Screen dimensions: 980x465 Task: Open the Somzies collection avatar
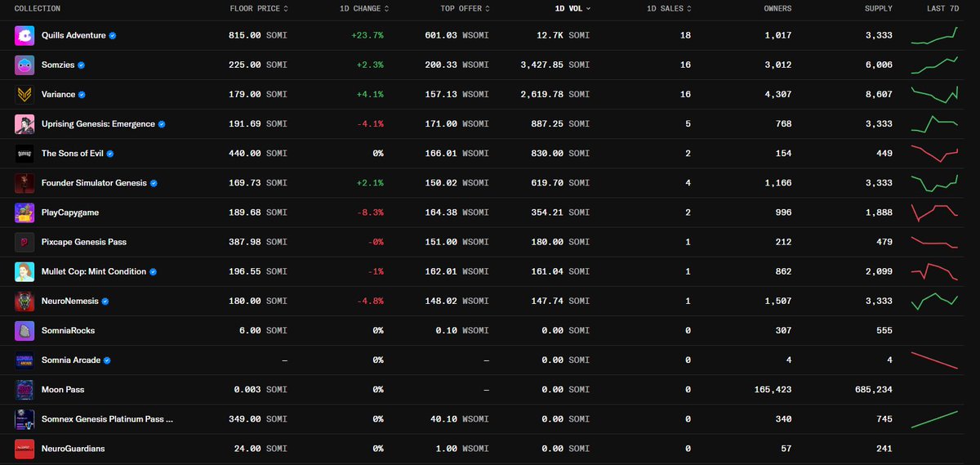(24, 65)
